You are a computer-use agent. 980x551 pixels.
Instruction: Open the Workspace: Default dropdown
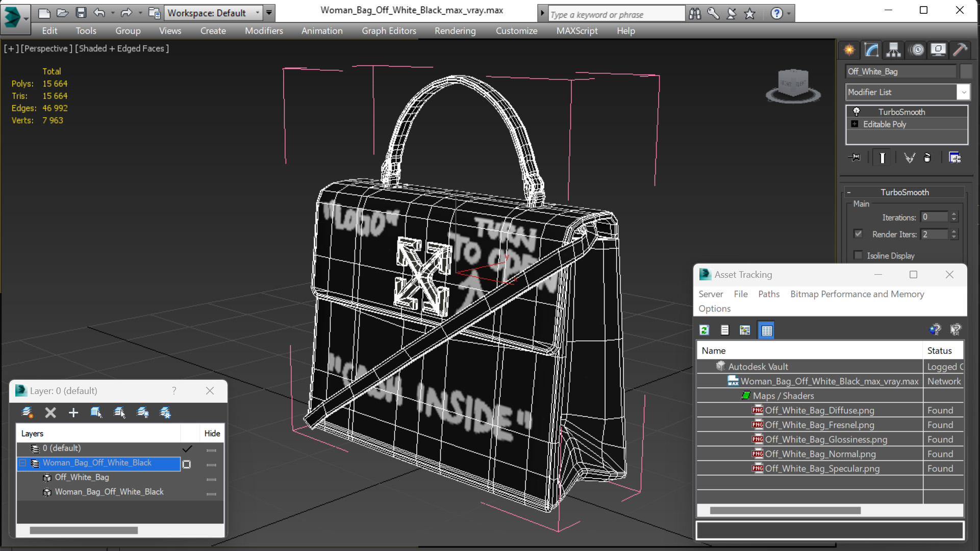[213, 13]
